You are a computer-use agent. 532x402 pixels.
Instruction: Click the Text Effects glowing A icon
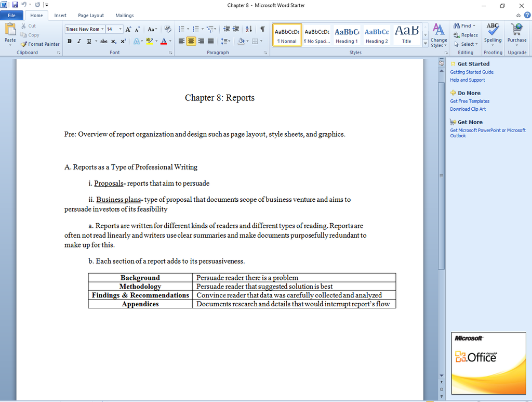[137, 41]
